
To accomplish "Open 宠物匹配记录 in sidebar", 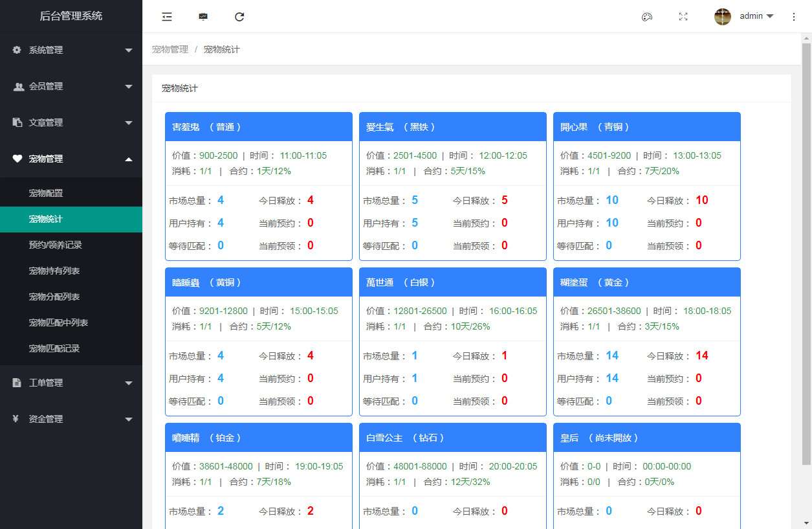I will pos(54,348).
